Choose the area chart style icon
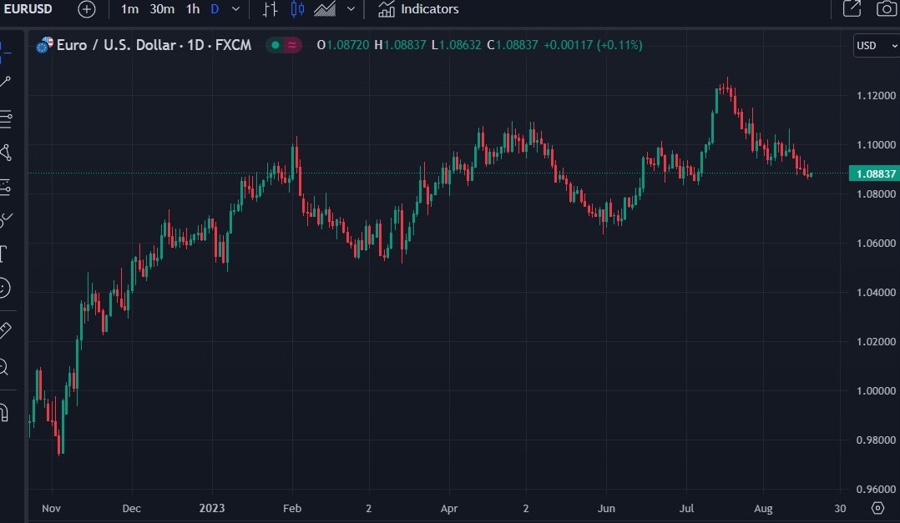The height and width of the screenshot is (523, 900). point(325,9)
